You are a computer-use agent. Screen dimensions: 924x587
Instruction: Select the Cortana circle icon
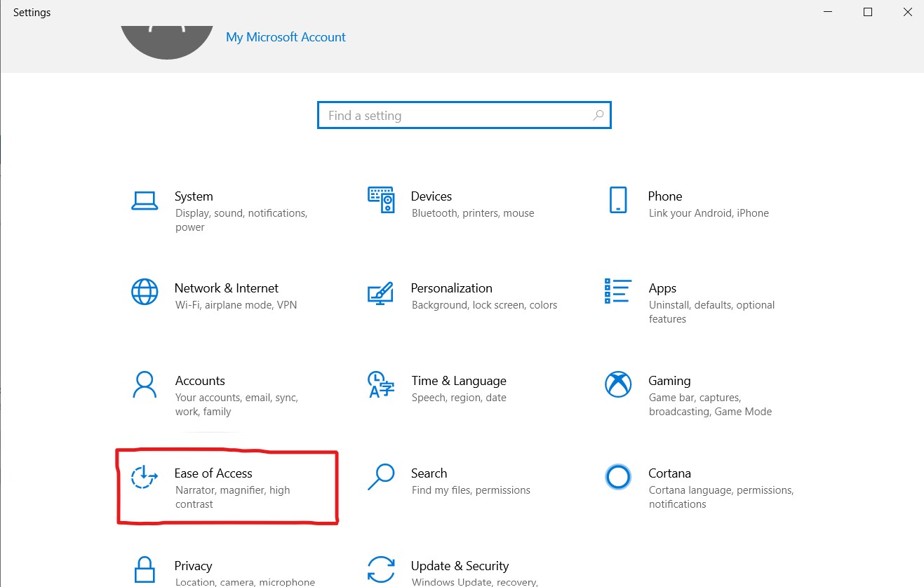[x=617, y=477]
